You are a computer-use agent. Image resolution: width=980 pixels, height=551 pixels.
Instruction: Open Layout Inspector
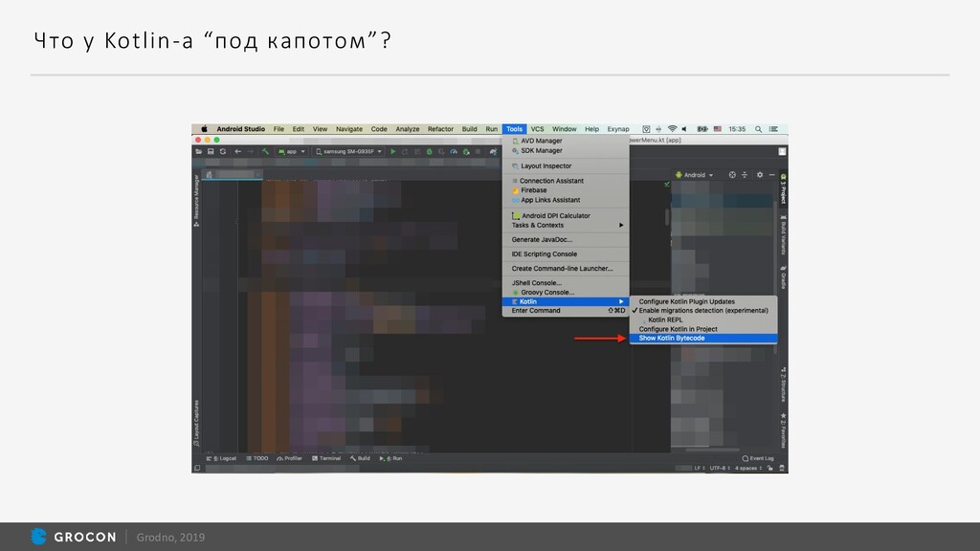click(566, 166)
